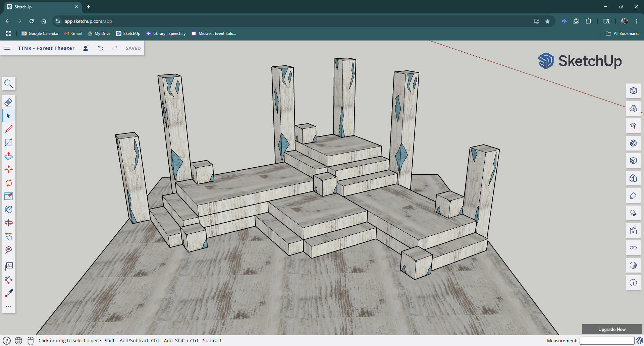The width and height of the screenshot is (644, 346).
Task: Click the browser home button
Action: (44, 21)
